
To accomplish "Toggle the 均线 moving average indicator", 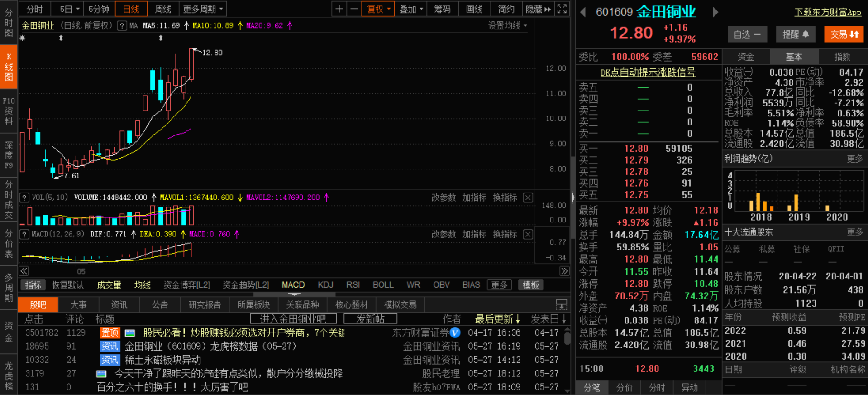I will 143,285.
